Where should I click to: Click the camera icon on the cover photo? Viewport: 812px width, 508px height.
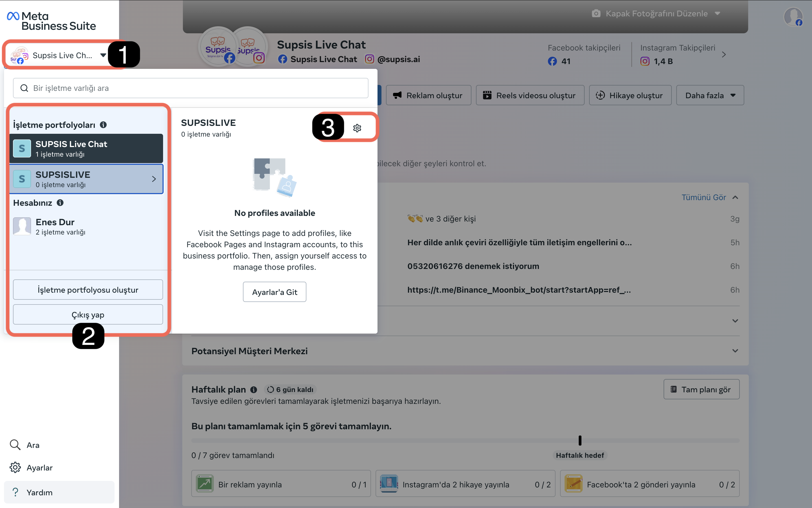(596, 14)
